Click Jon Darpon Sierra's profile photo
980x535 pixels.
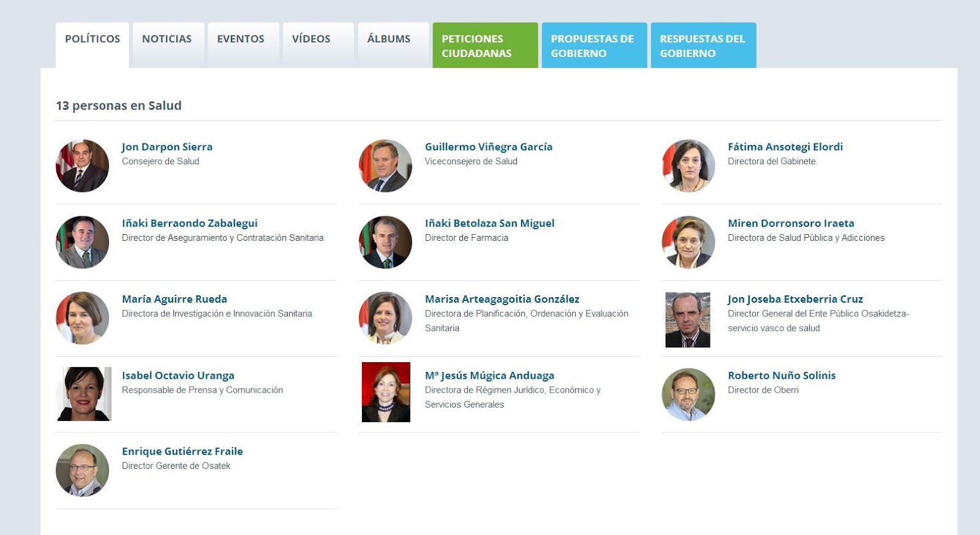(x=82, y=166)
